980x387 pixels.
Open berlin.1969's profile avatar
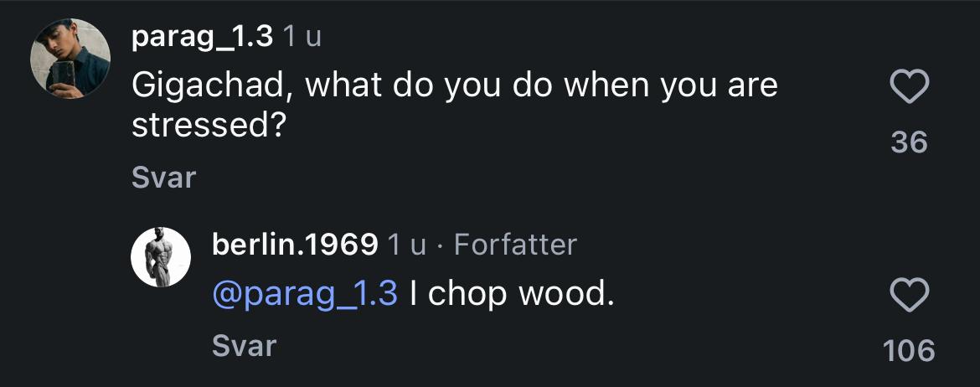click(161, 257)
